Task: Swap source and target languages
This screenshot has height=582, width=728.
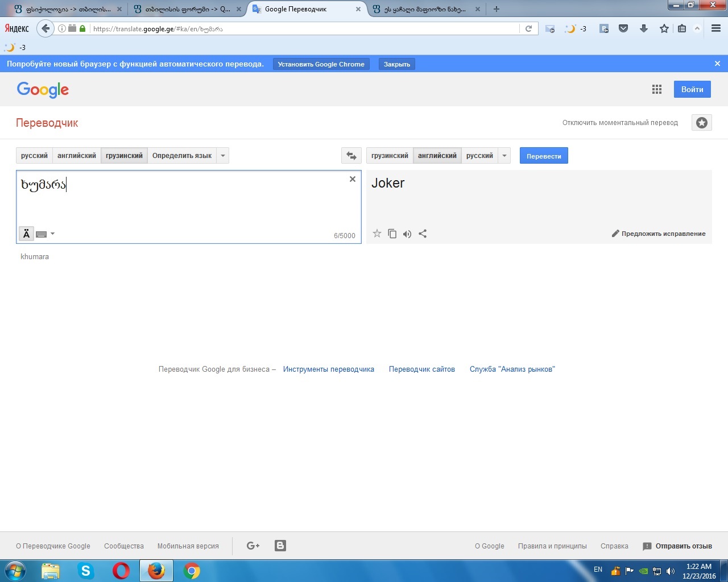Action: (351, 156)
